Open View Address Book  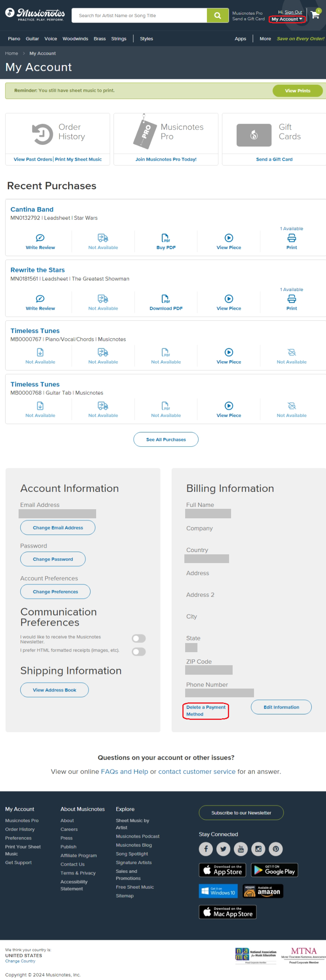(x=55, y=690)
